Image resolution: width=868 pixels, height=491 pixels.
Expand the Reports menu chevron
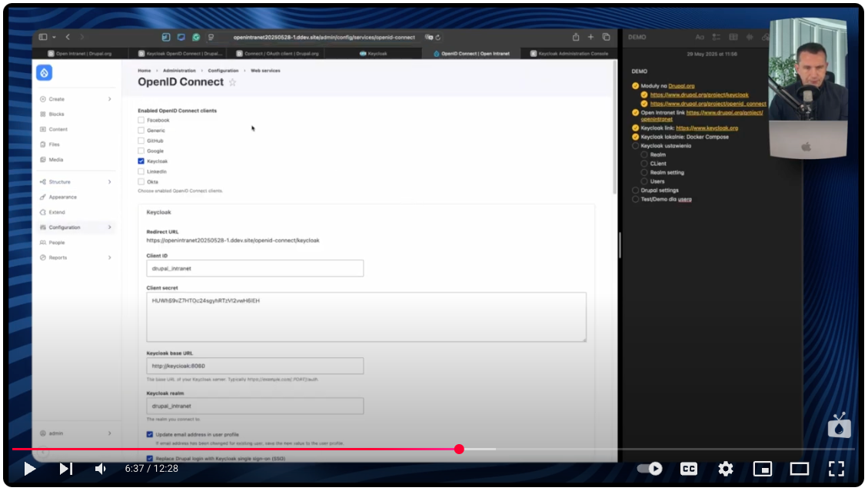[110, 258]
